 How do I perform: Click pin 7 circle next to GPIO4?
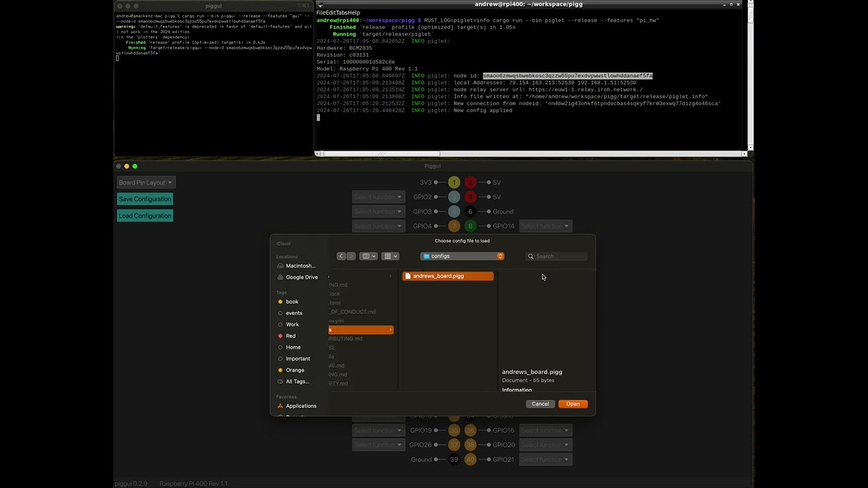(454, 226)
